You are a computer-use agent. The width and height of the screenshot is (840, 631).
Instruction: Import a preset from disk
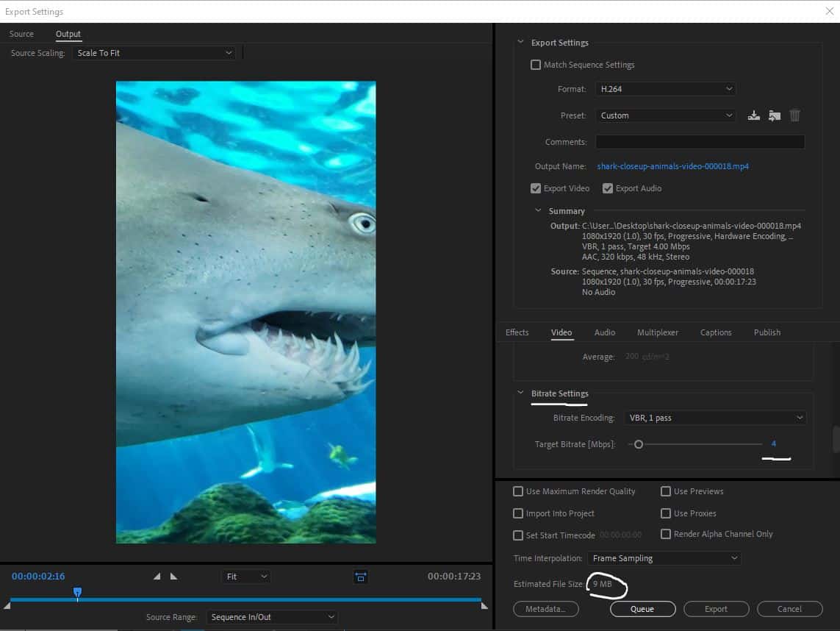(x=774, y=115)
